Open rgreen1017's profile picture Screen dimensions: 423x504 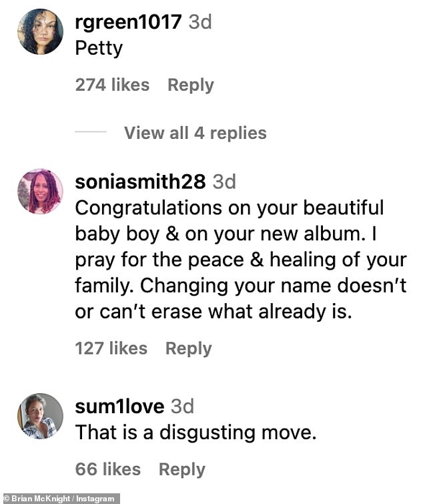(40, 31)
